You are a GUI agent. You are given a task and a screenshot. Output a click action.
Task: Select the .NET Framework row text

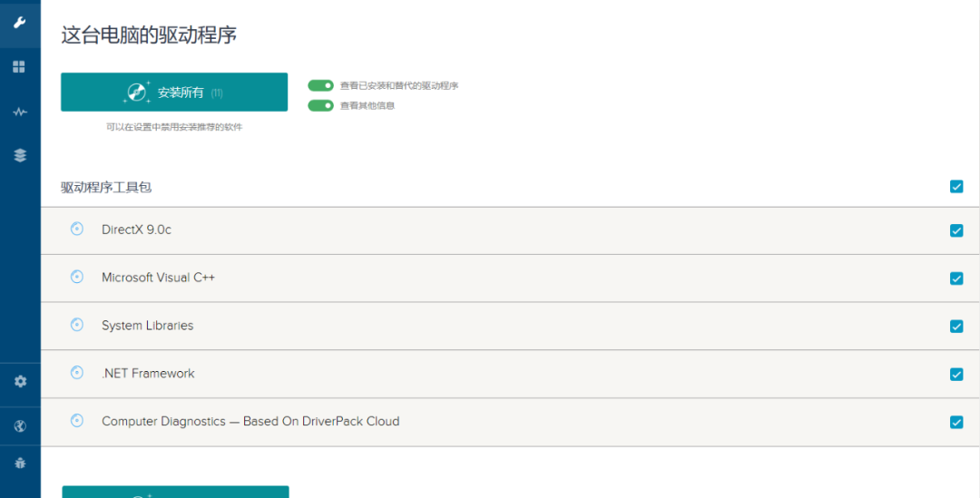coord(148,374)
